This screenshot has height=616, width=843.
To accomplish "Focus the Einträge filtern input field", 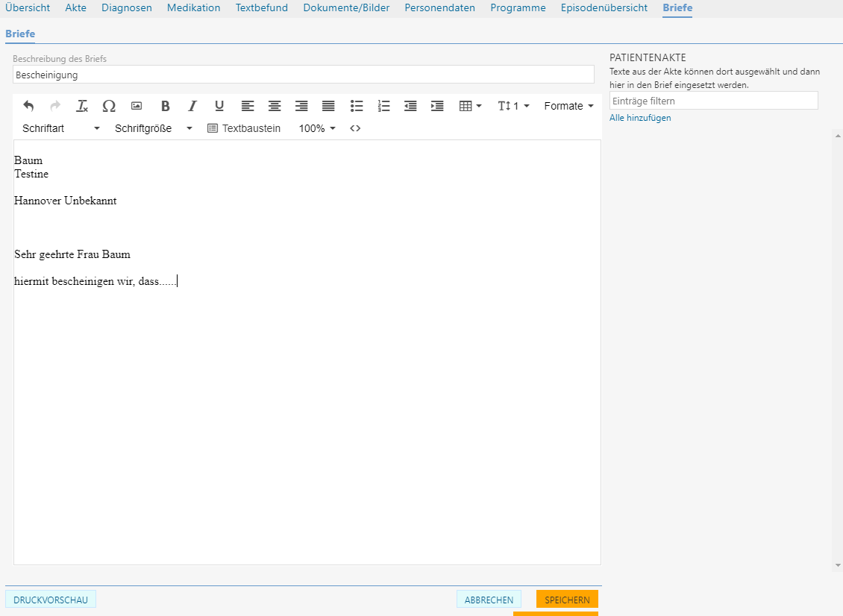I will pos(713,101).
